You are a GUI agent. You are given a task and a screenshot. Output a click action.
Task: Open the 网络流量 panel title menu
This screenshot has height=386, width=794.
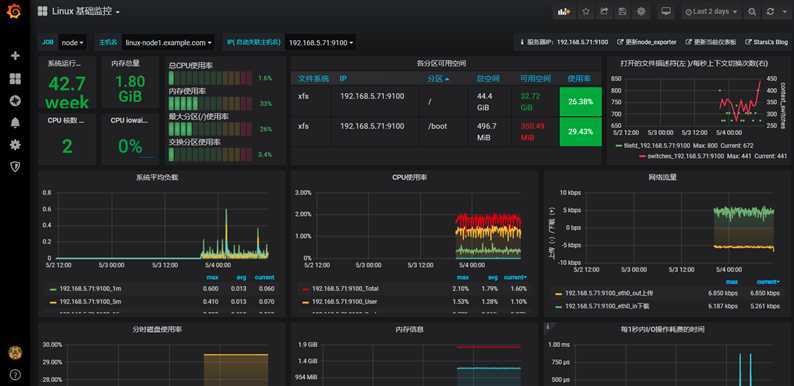tap(663, 177)
